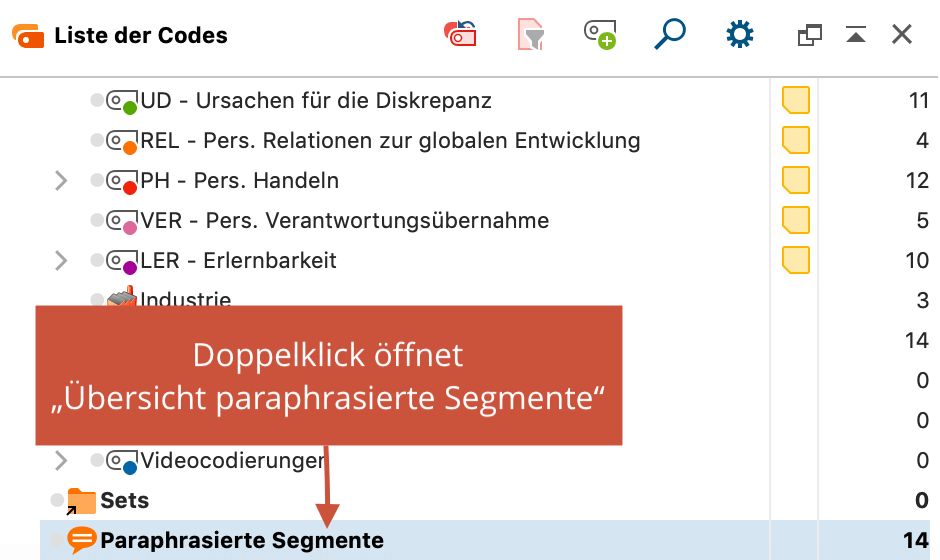Select PH - Pers. Handeln code
Image resolution: width=940 pixels, height=560 pixels.
coord(240,180)
